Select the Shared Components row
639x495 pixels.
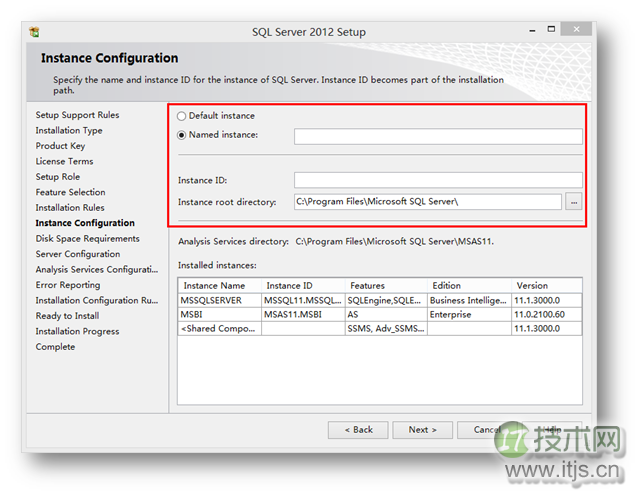(380, 329)
